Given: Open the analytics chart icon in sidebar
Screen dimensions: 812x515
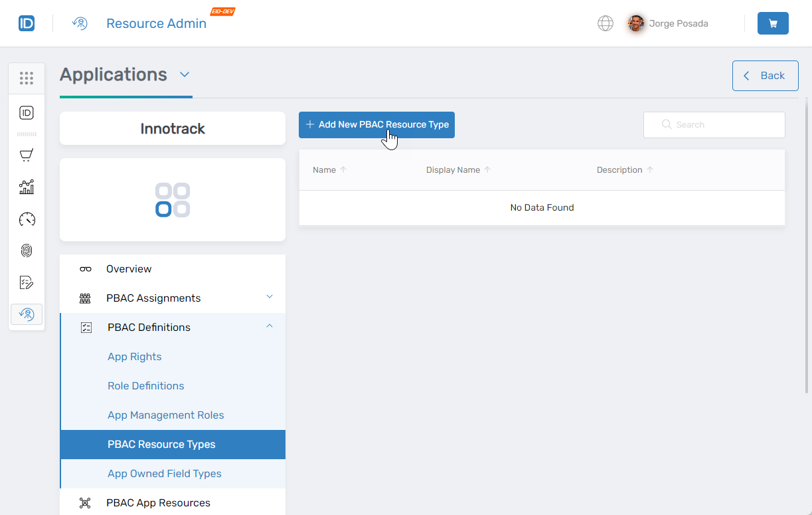Looking at the screenshot, I should (x=27, y=187).
